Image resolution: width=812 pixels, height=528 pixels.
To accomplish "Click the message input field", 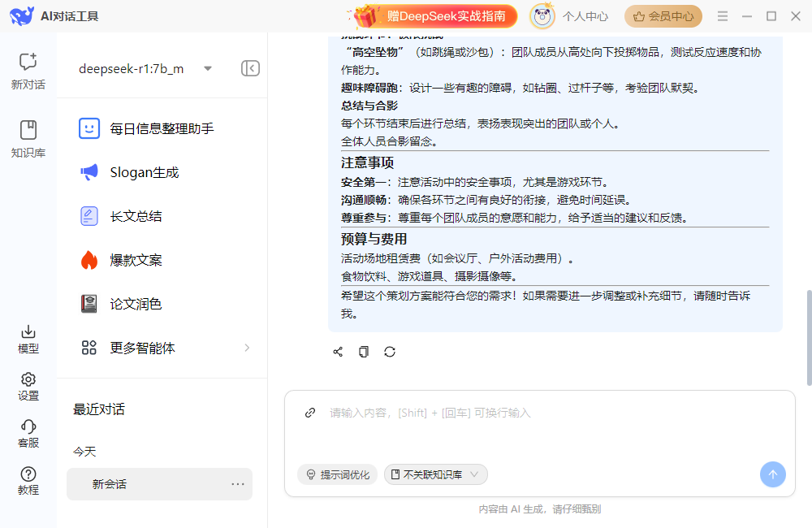I will coord(536,431).
